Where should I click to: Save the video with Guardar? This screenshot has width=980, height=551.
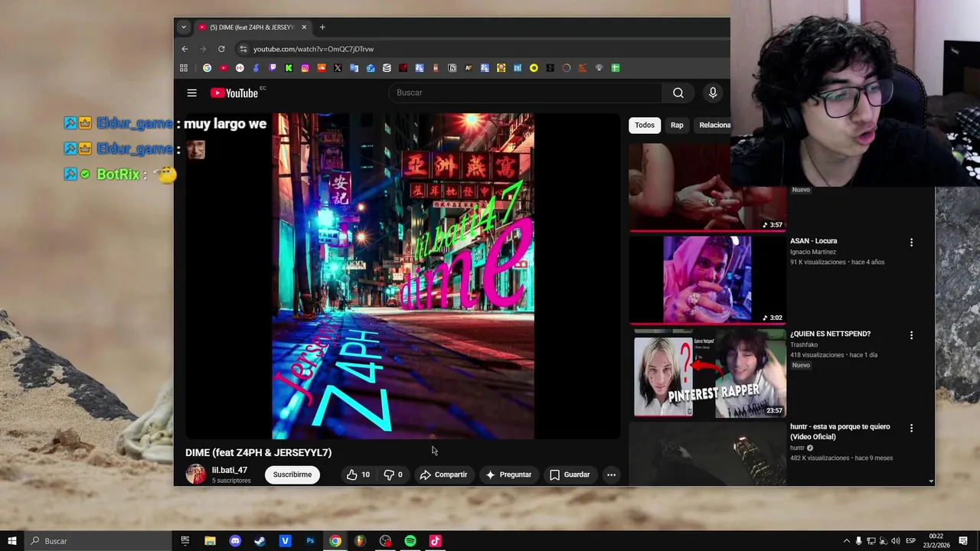570,474
